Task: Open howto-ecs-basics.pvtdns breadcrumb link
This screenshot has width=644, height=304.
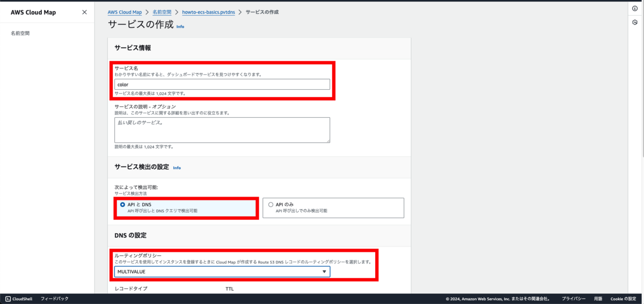Action: [x=208, y=12]
